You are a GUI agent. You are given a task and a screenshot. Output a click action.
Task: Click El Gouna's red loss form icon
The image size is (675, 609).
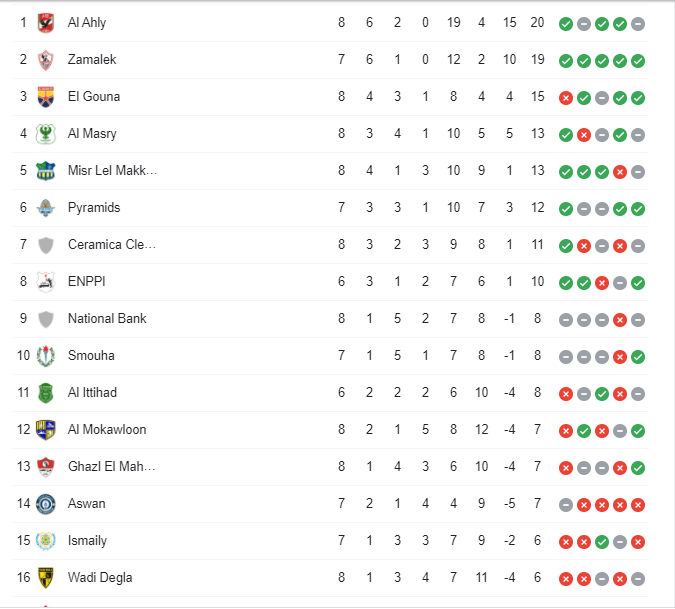point(566,97)
